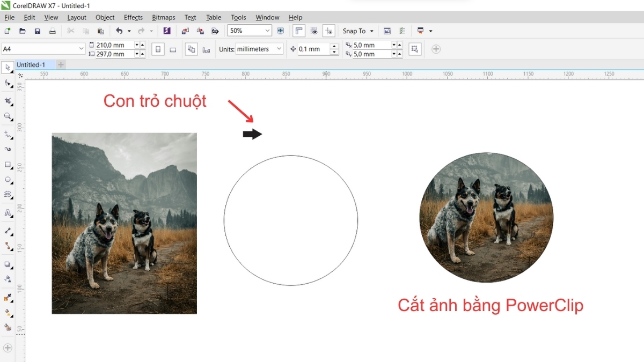Select the Connector tool
Image resolution: width=644 pixels, height=362 pixels.
click(x=8, y=246)
